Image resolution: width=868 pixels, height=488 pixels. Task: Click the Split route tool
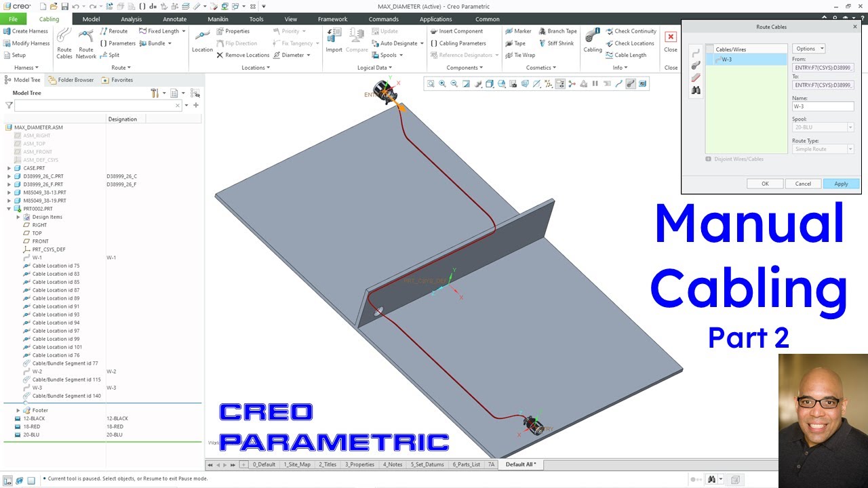point(109,56)
